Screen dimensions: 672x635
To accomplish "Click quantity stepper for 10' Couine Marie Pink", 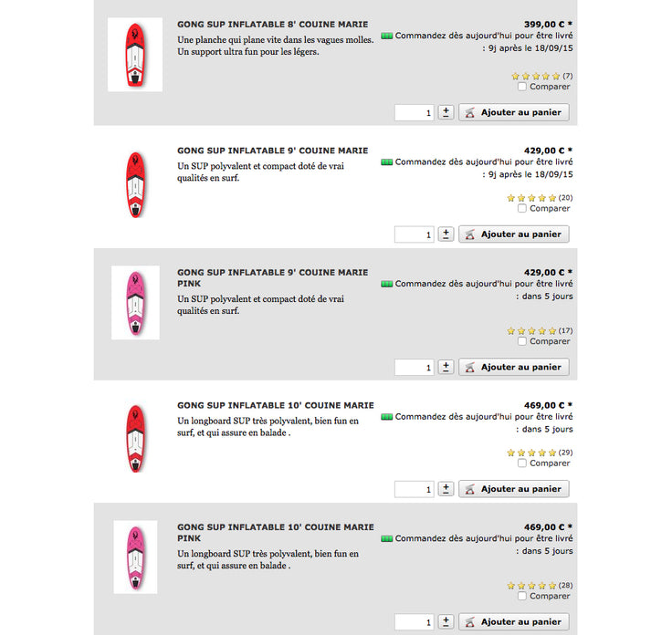I will click(x=446, y=622).
